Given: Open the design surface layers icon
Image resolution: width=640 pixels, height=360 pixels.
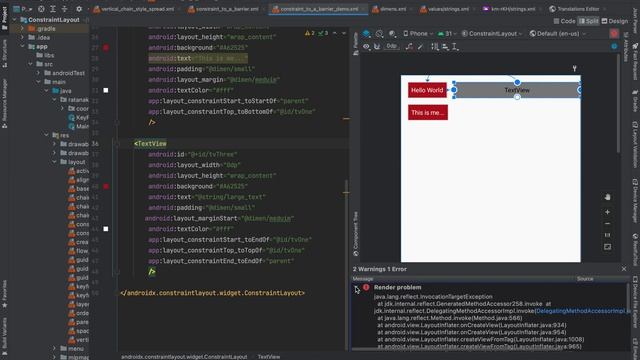Looking at the screenshot, I should (366, 33).
